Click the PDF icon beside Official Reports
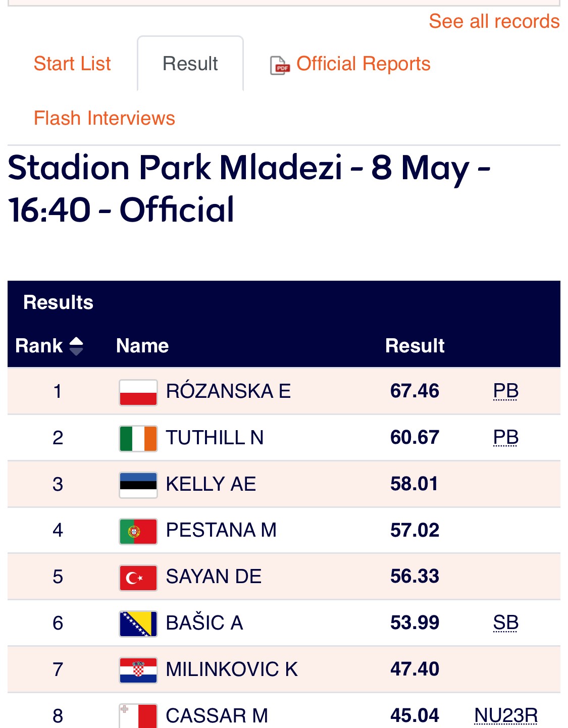This screenshot has width=568, height=728. 280,65
